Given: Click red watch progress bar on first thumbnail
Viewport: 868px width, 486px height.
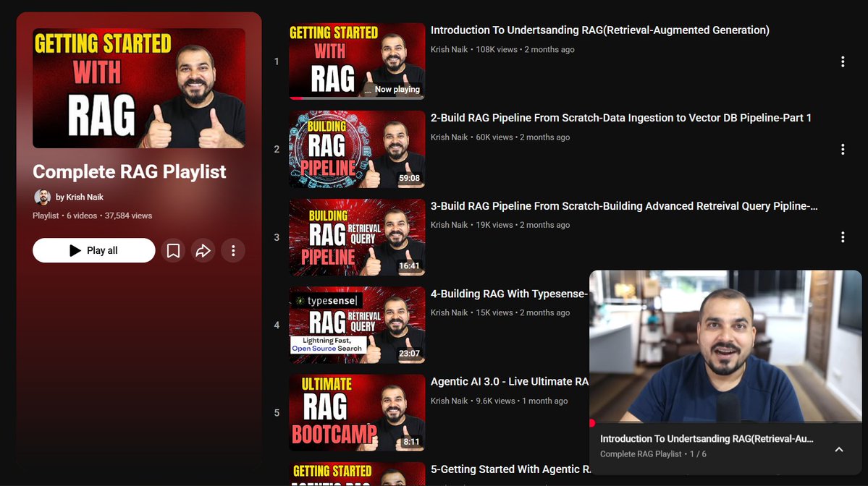Looking at the screenshot, I should [296, 98].
